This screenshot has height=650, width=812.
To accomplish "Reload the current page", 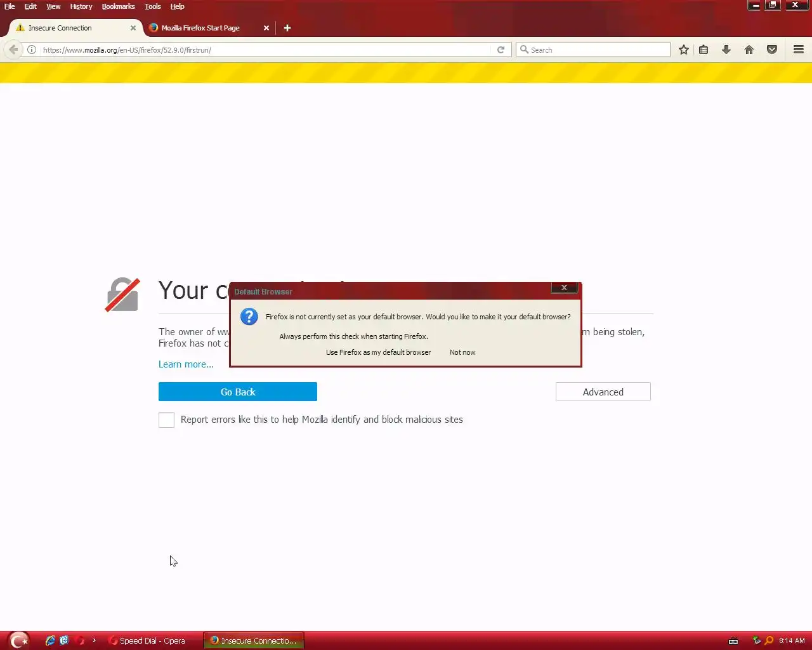I will pyautogui.click(x=501, y=50).
